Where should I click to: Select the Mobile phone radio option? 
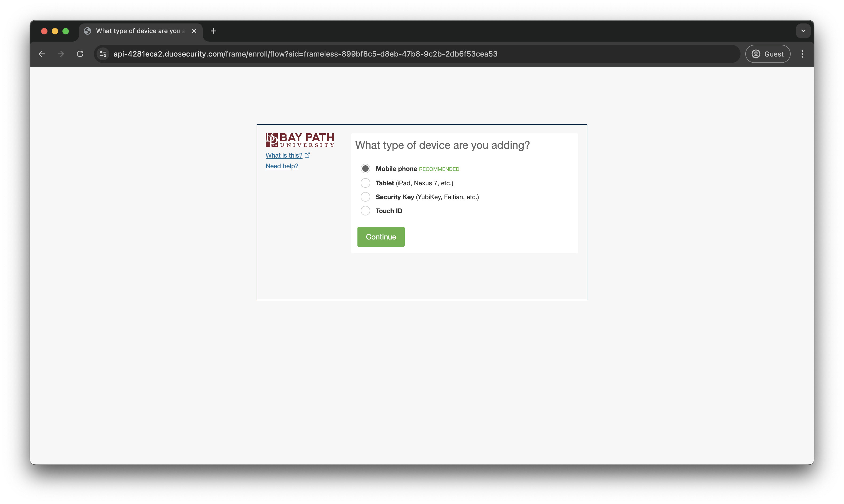(x=365, y=169)
